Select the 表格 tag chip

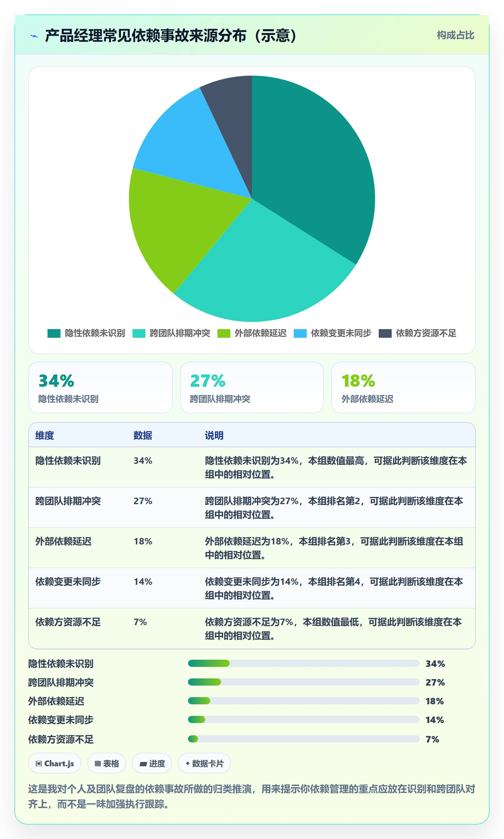[x=107, y=763]
